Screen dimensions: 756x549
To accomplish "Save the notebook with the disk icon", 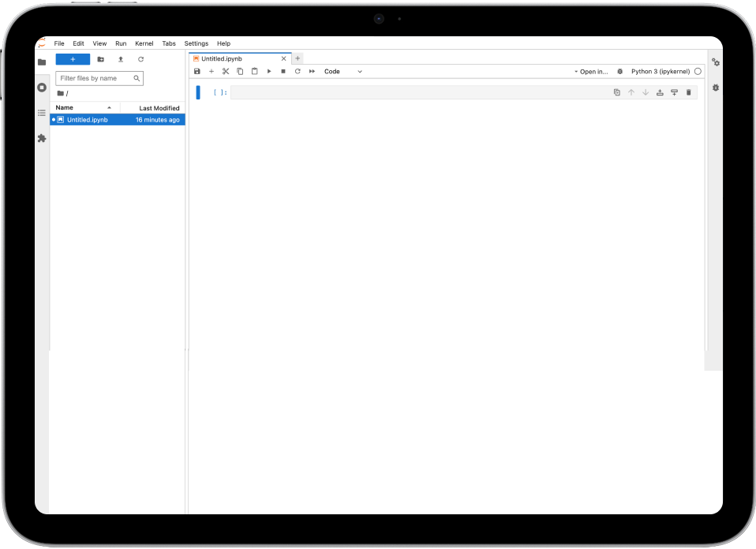I will [x=197, y=71].
